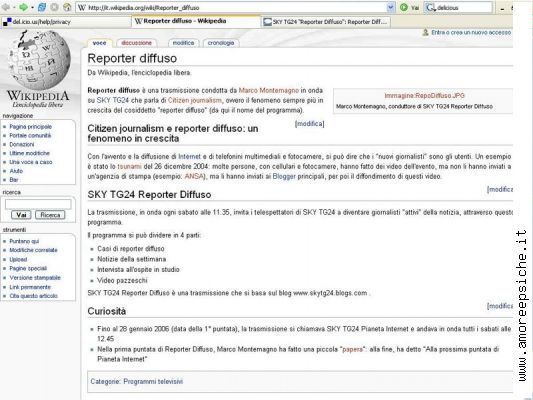Select the voce page tab

point(99,43)
